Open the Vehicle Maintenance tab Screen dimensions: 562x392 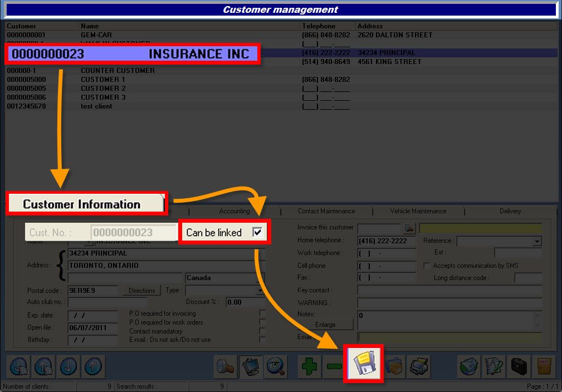pyautogui.click(x=418, y=211)
